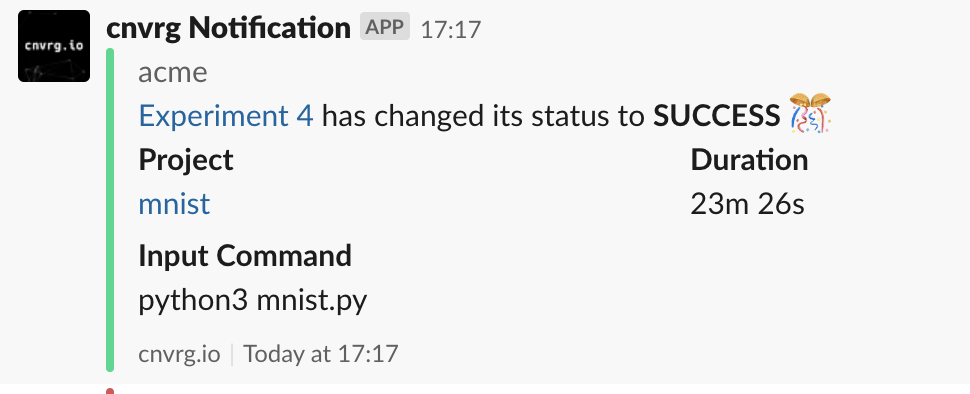970x394 pixels.
Task: Click the Today at 17:17 footer timestamp
Action: tap(320, 354)
